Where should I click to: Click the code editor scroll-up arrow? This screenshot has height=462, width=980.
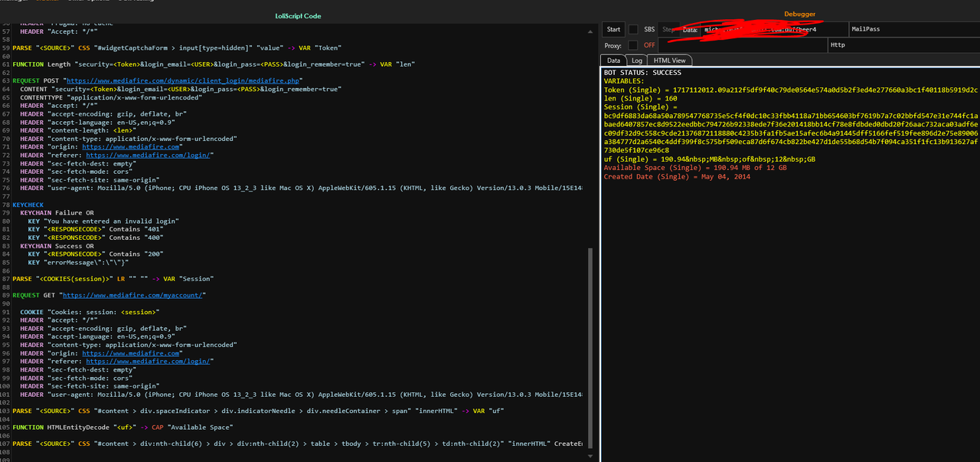[590, 31]
